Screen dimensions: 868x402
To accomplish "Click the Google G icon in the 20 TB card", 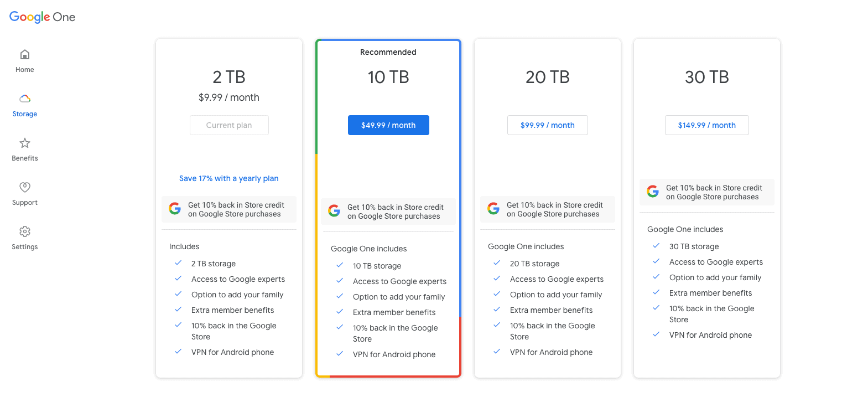I will point(493,209).
